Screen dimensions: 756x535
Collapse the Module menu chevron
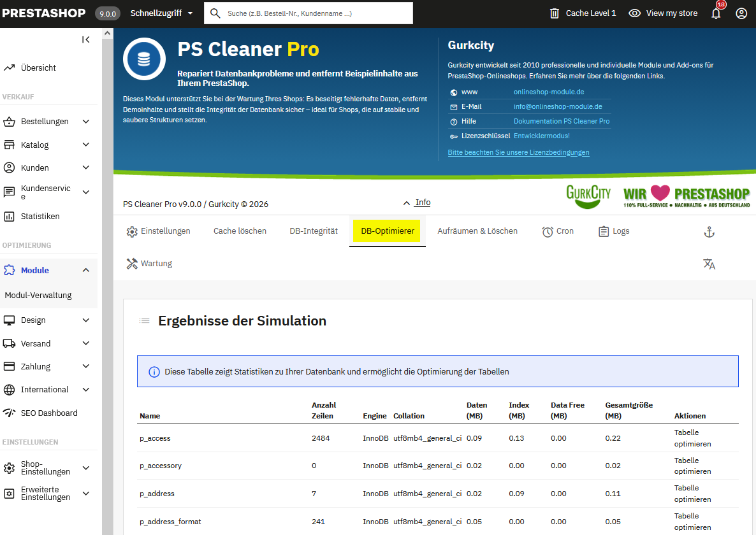86,270
